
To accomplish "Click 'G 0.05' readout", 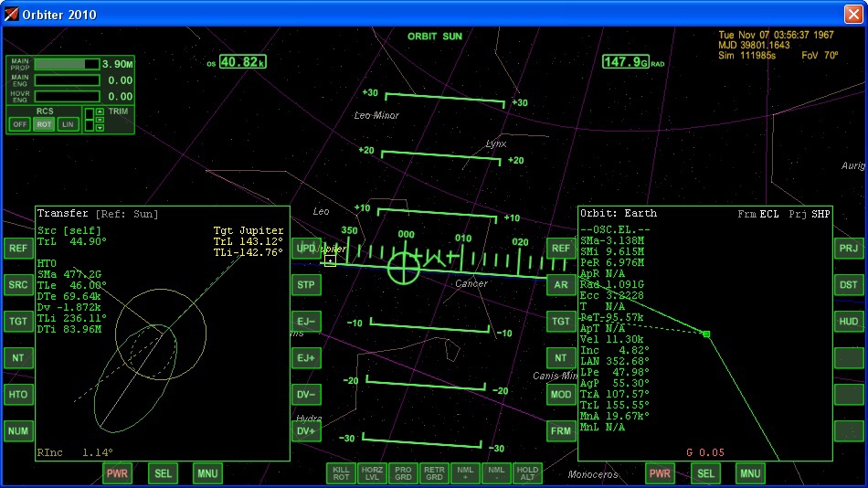I will pos(705,452).
